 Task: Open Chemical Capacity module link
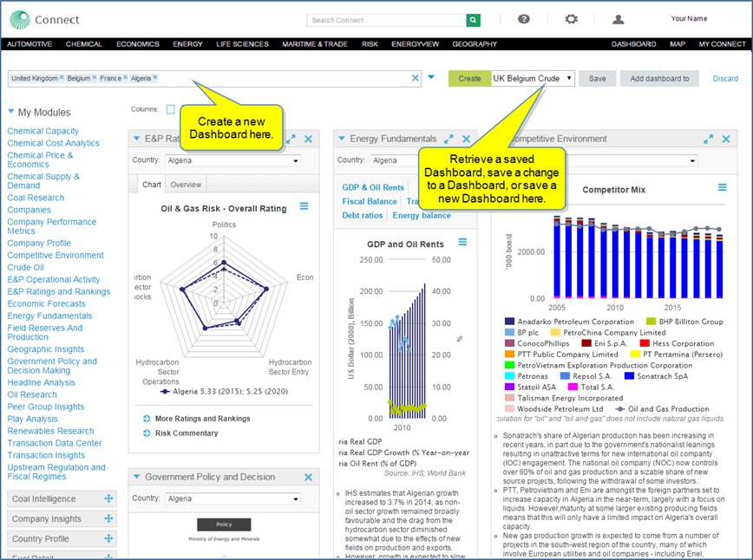click(43, 131)
